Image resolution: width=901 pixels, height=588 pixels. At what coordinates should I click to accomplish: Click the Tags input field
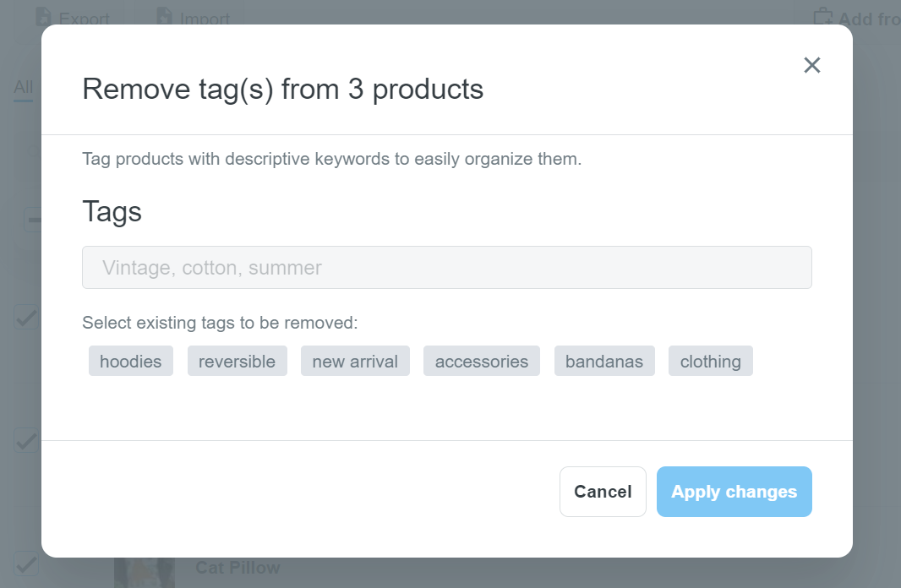click(x=447, y=268)
